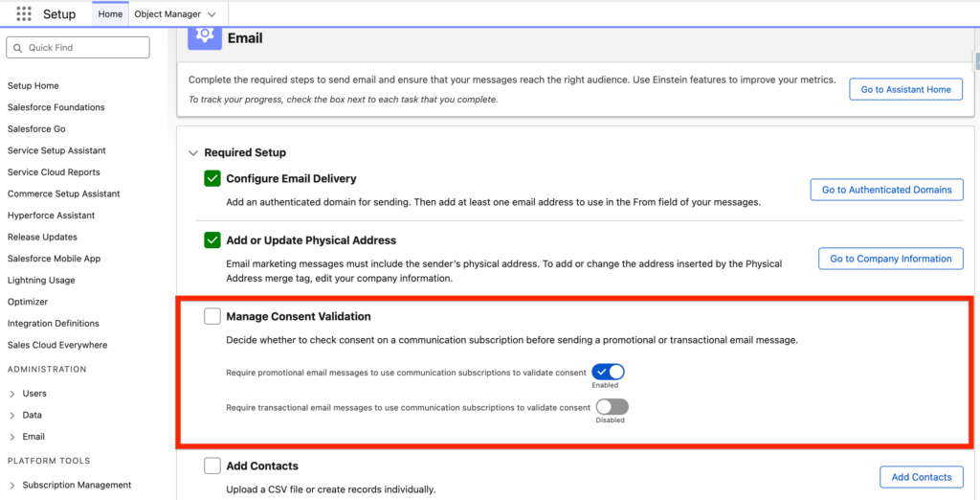Open the Object Manager dropdown arrow
The image size is (980, 500).
tap(212, 14)
